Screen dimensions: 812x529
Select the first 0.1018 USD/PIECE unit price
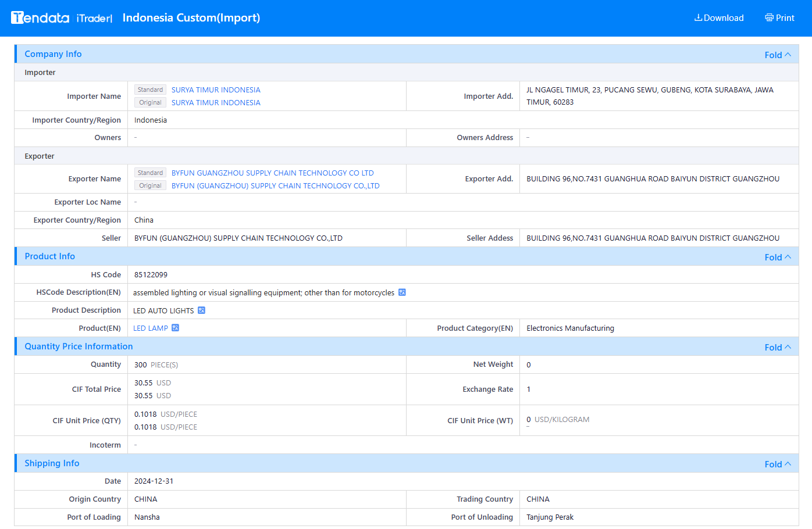166,414
